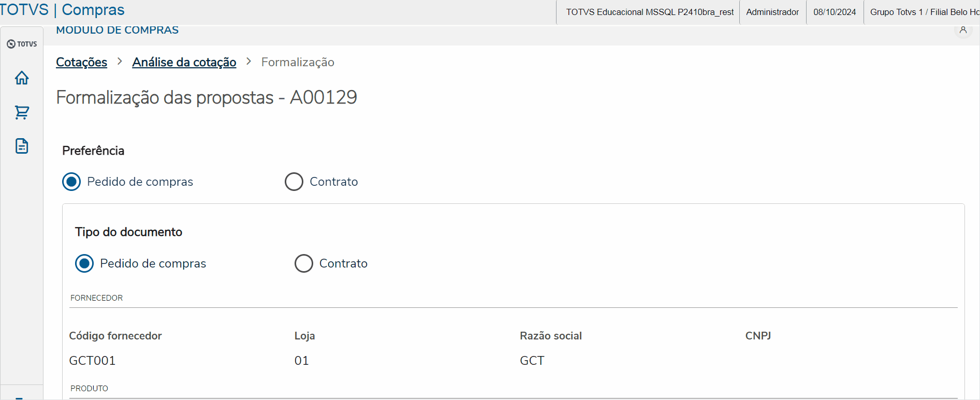Image resolution: width=980 pixels, height=400 pixels.
Task: Open the document sidebar icon
Action: click(22, 146)
